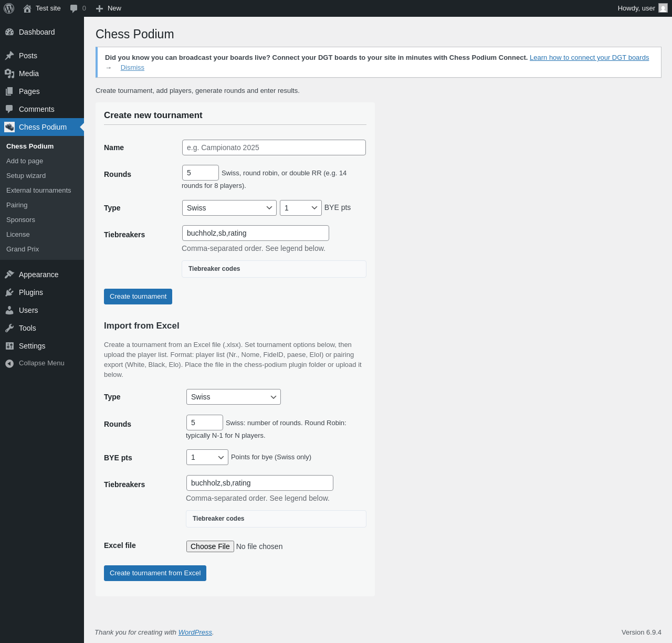Open the Add to page submenu item
This screenshot has height=643, width=672.
click(x=25, y=161)
